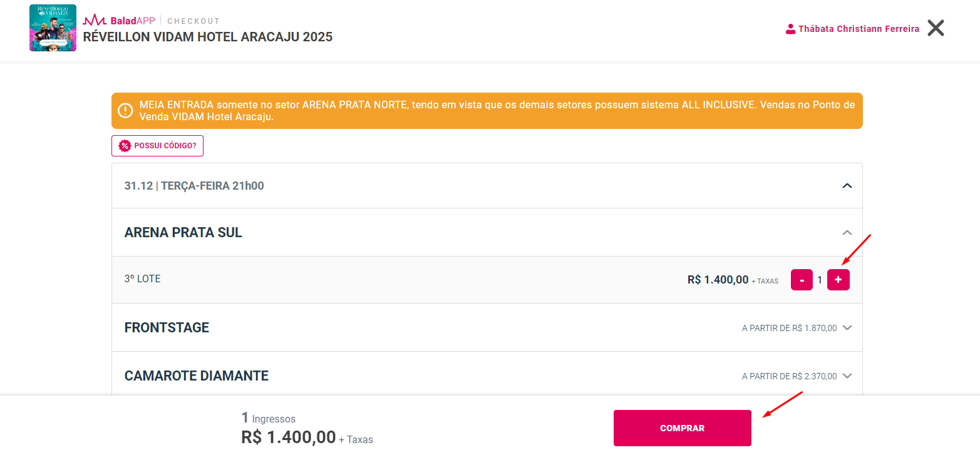Click the R$ 1.400,00 total summary
This screenshot has height=455, width=980.
pos(289,437)
